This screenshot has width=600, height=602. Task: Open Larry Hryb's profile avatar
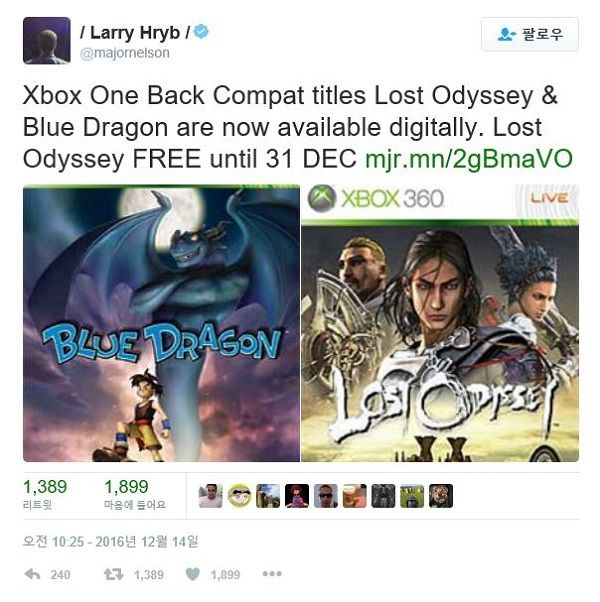tap(47, 40)
